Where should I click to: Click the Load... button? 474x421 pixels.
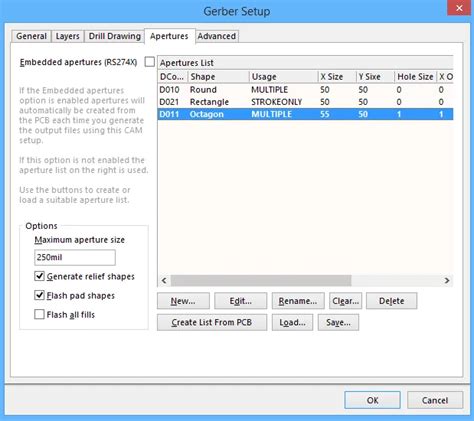point(292,322)
